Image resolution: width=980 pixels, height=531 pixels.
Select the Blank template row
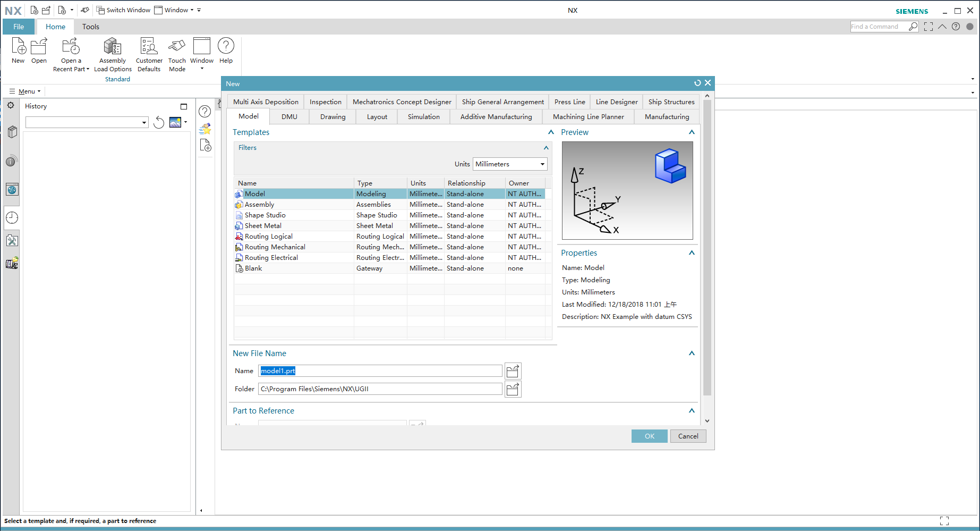389,268
